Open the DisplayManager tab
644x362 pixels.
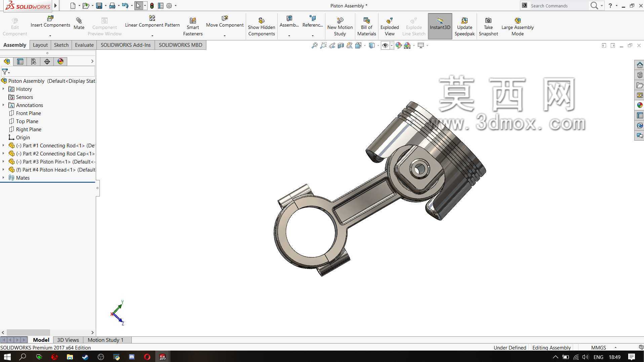click(61, 62)
